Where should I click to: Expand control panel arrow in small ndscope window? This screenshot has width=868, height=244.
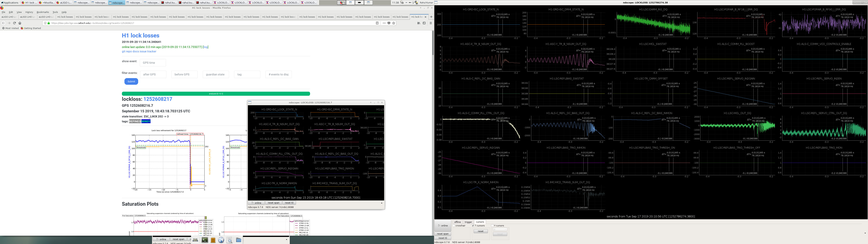coord(382,203)
